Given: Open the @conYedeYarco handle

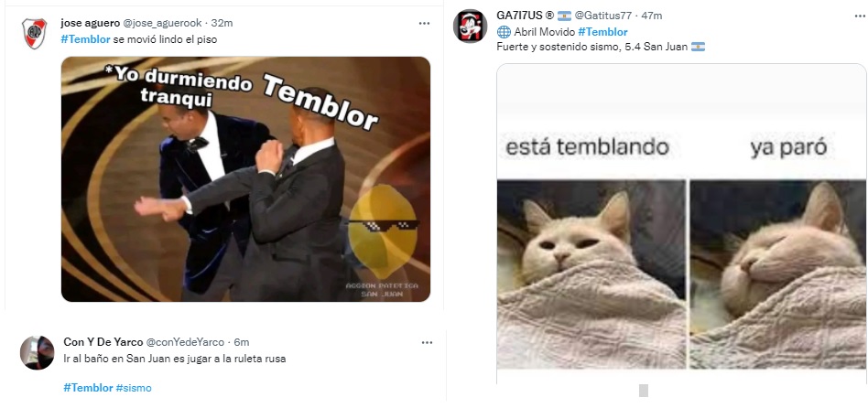Looking at the screenshot, I should click(x=186, y=342).
